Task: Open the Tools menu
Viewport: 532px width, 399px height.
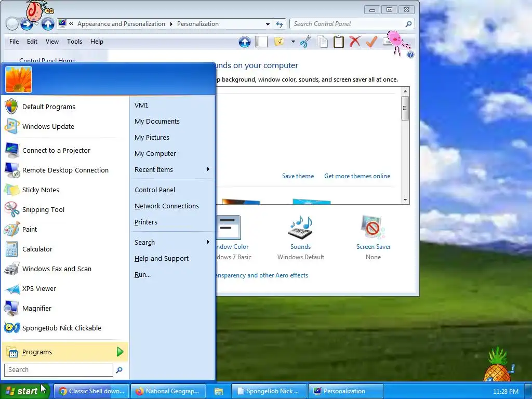Action: 74,42
